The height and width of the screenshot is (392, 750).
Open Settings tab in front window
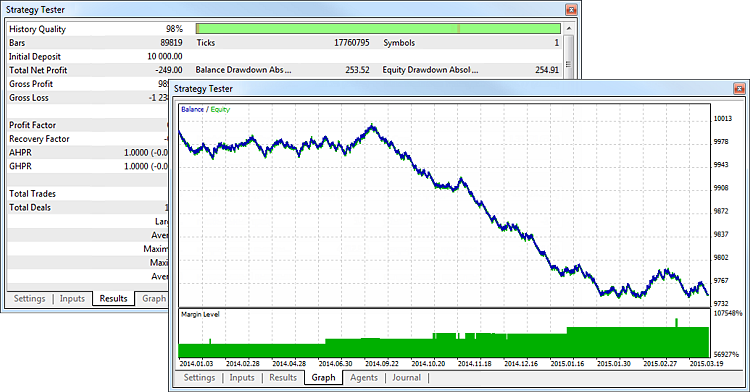pyautogui.click(x=199, y=378)
